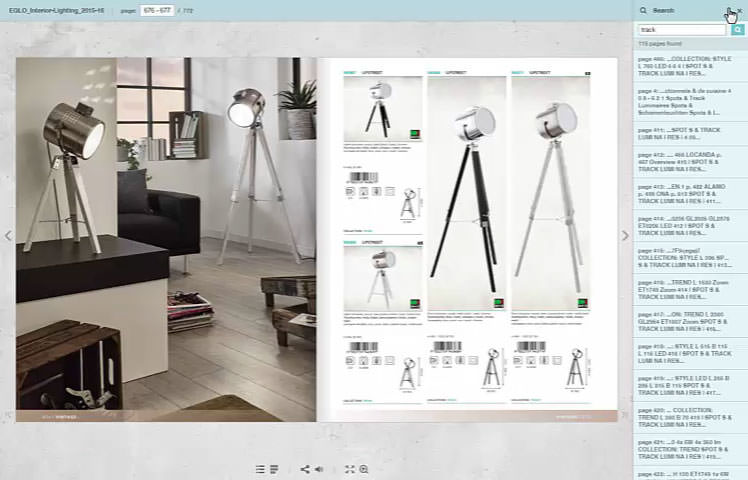The image size is (748, 480).
Task: Go to the next page with right arrow
Action: pyautogui.click(x=626, y=236)
